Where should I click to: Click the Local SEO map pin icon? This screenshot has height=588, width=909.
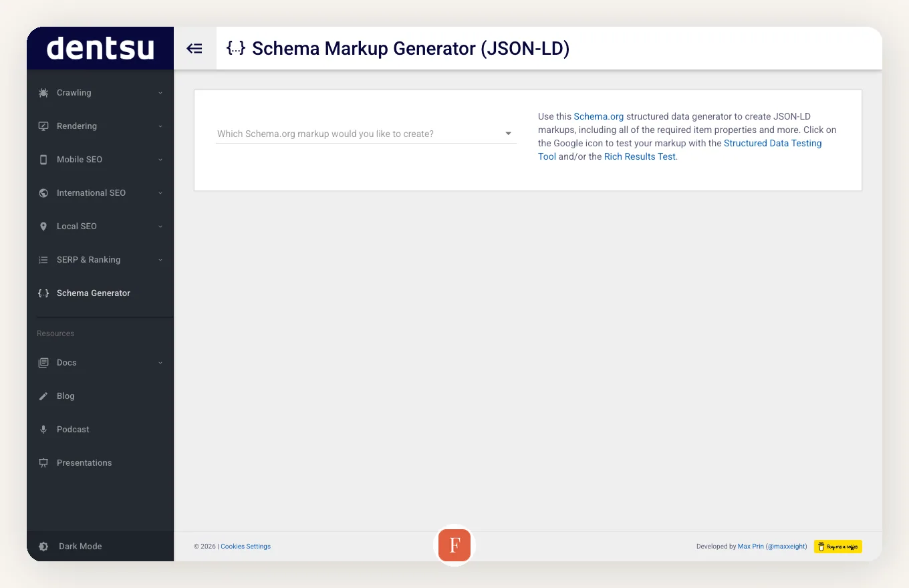pos(43,227)
